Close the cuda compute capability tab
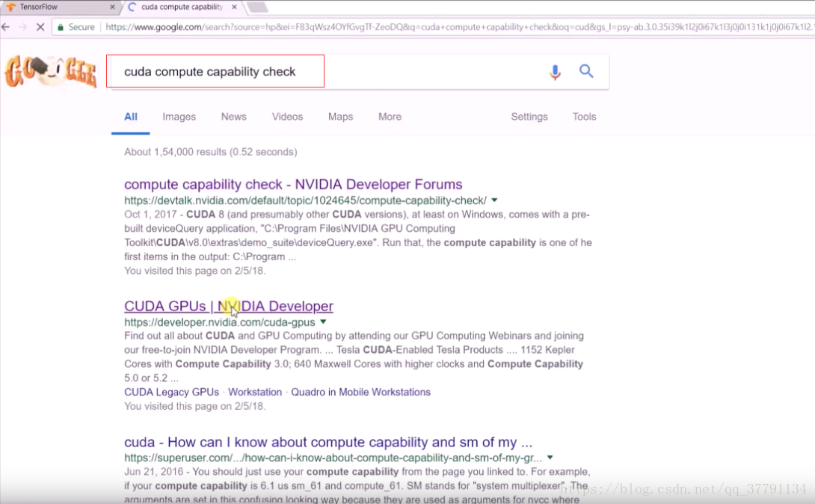Screen dimensions: 815x504 click(235, 7)
